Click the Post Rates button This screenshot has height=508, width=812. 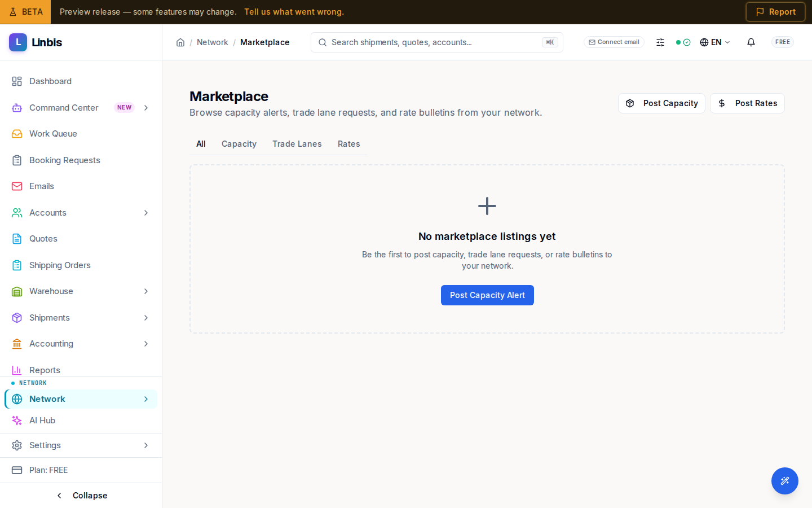(747, 103)
